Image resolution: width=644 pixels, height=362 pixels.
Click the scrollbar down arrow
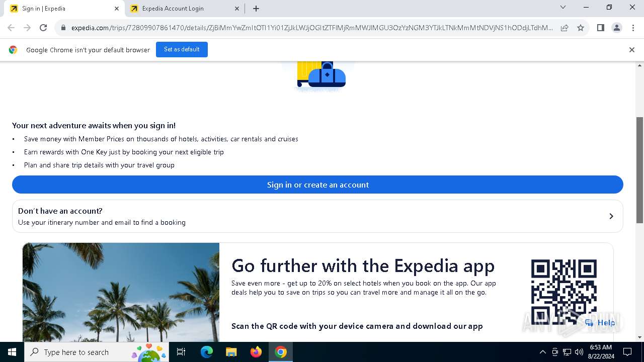tap(640, 337)
